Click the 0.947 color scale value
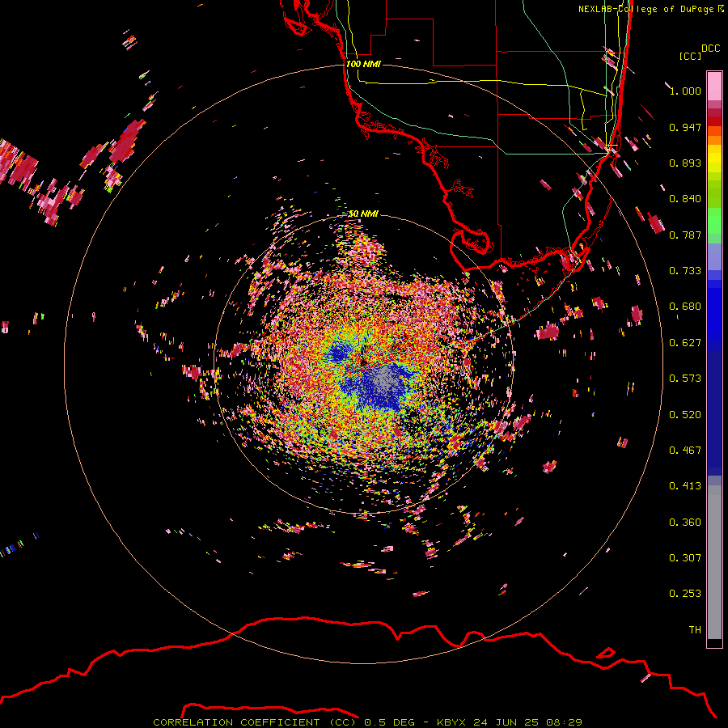728x728 pixels. [x=685, y=127]
